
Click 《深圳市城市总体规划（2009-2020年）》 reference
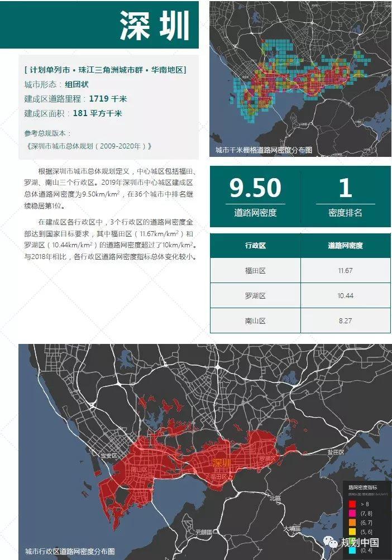tap(89, 146)
